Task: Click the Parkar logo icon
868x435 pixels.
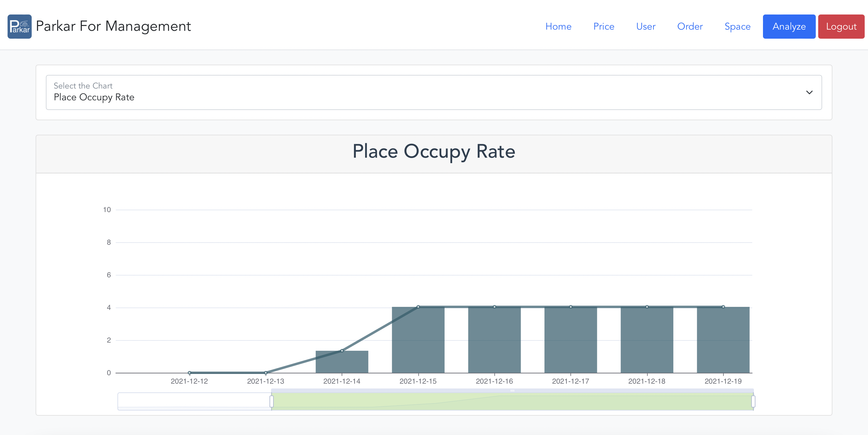Action: coord(20,26)
